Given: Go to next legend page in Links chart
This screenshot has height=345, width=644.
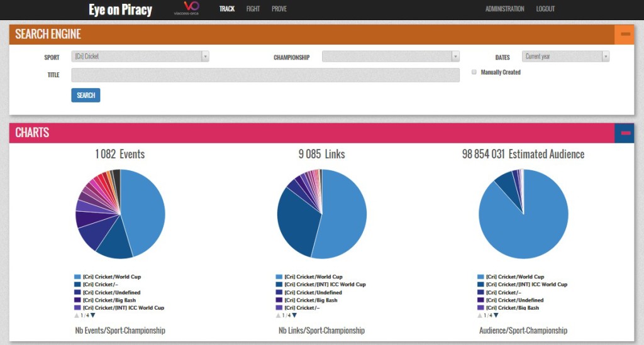Looking at the screenshot, I should pos(294,315).
